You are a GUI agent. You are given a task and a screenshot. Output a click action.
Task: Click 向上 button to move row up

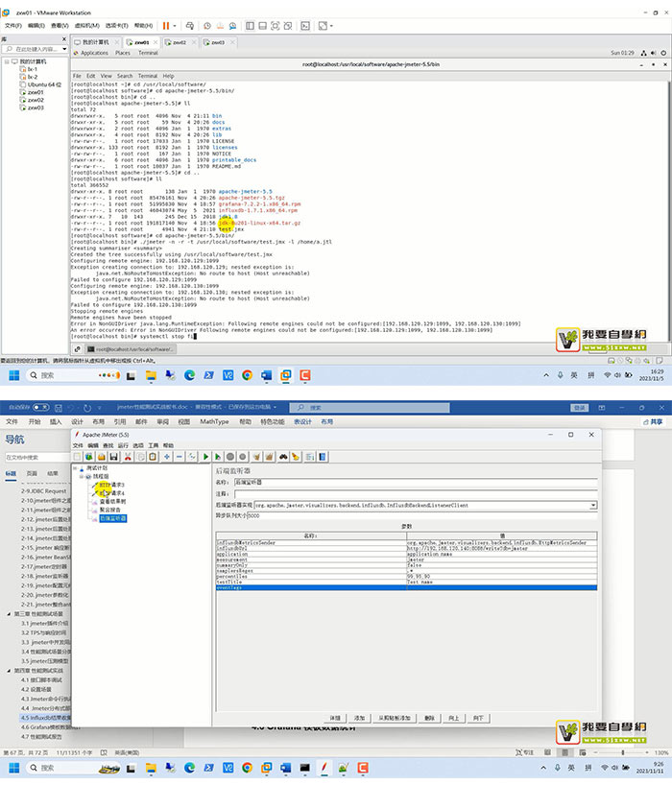click(454, 718)
